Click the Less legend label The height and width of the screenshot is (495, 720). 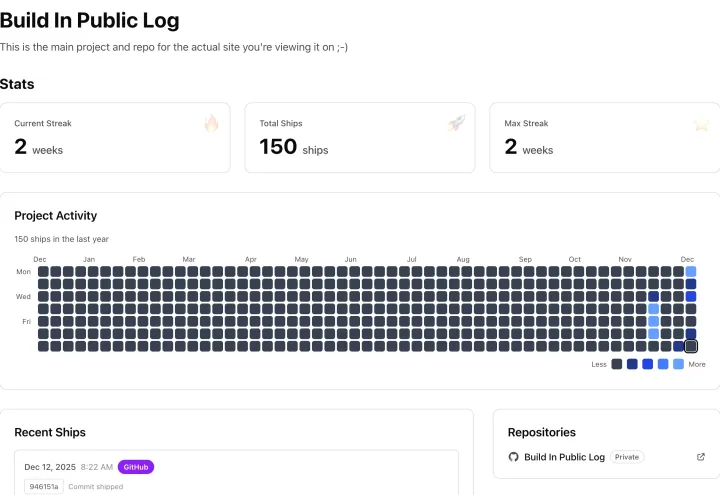(599, 364)
